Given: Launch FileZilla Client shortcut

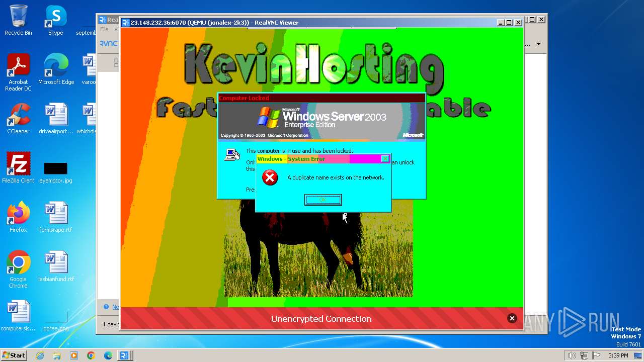Looking at the screenshot, I should coord(18,168).
